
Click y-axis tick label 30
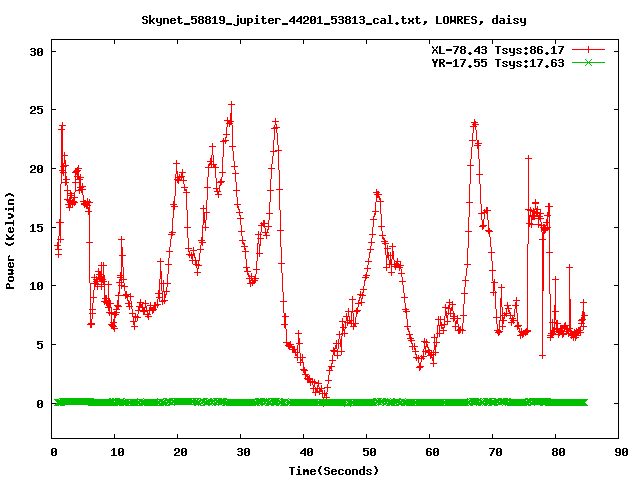pos(36,52)
